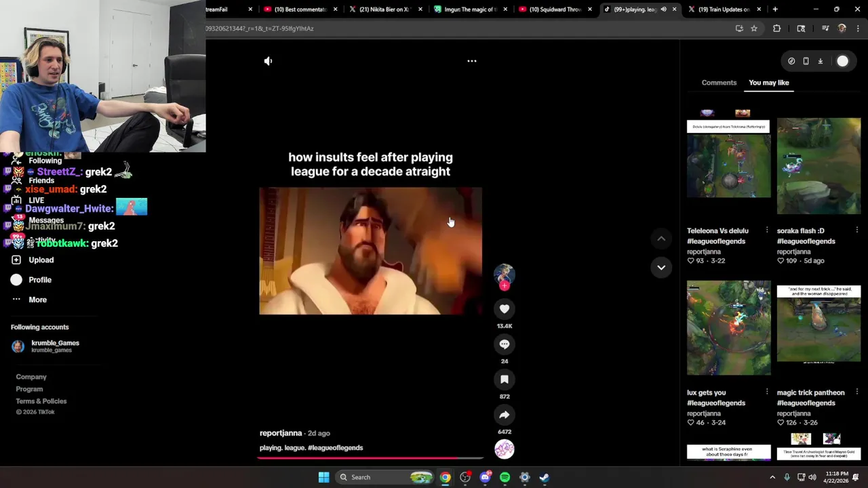Open the 'magic trick pantheon' video thumbnail

[x=818, y=328]
